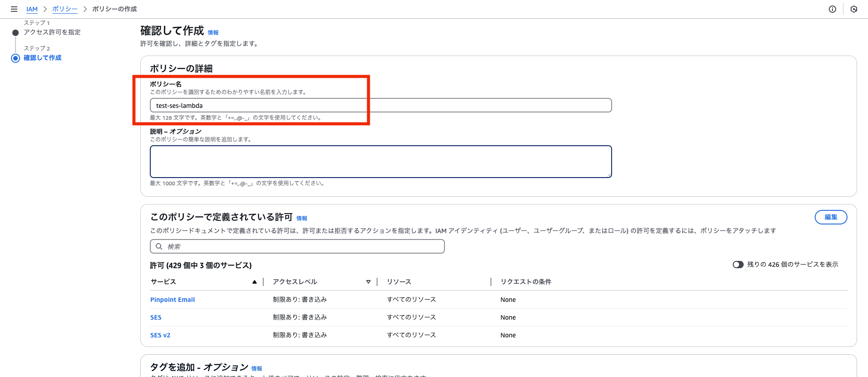
Task: Select step 1 アクセス許可を指定 indicator
Action: 15,33
